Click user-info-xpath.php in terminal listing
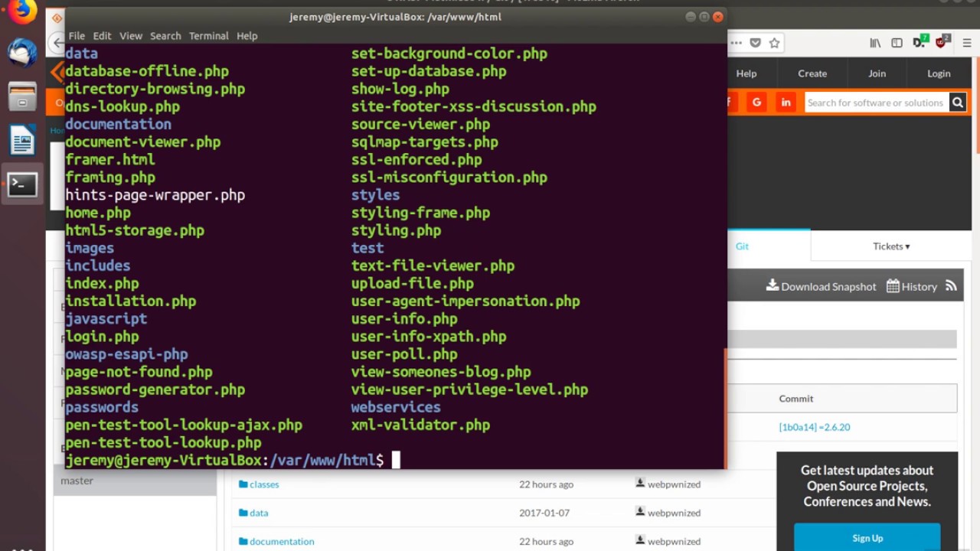The width and height of the screenshot is (980, 551). (429, 336)
